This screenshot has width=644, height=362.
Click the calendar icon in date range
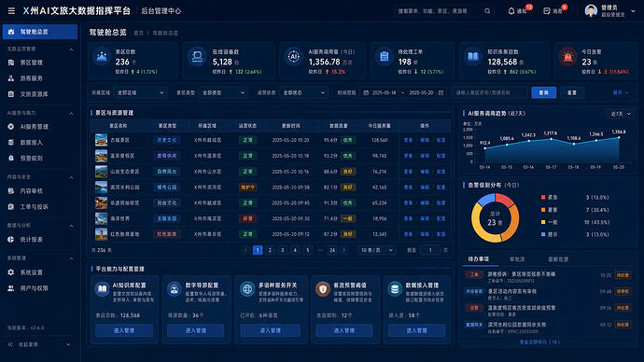click(366, 92)
